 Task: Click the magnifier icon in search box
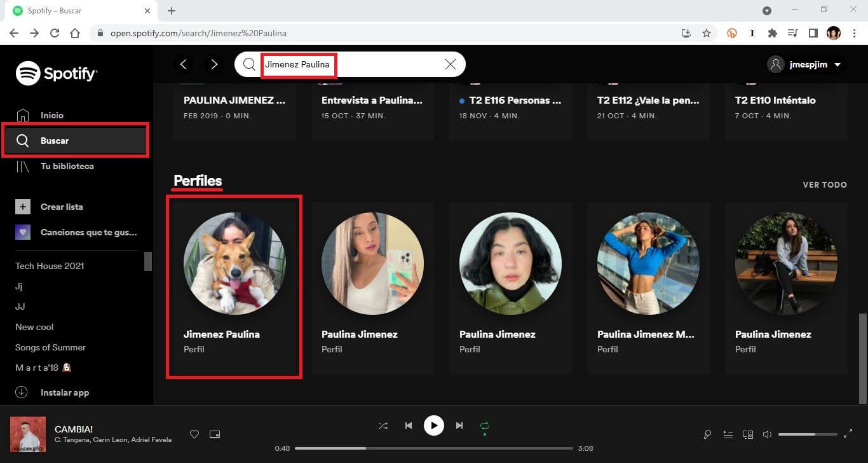pos(249,64)
